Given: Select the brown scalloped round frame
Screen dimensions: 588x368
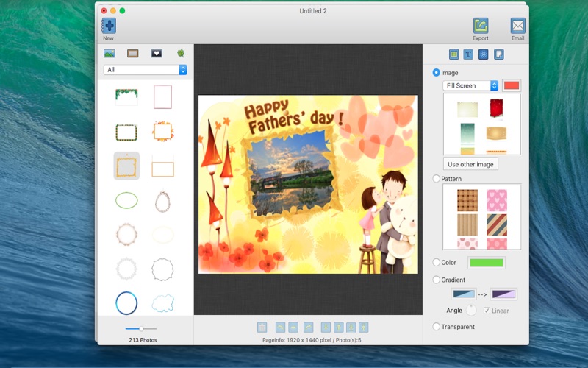Looking at the screenshot, I should [x=126, y=234].
